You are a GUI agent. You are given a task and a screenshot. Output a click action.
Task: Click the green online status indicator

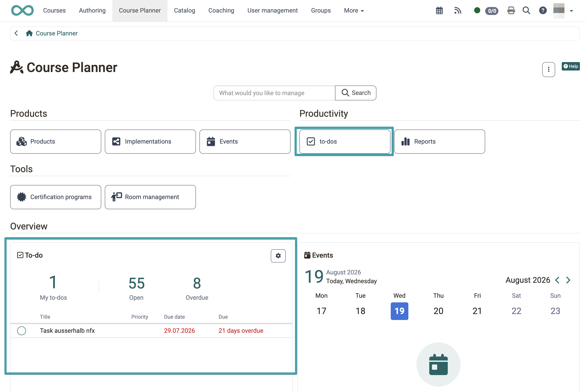point(477,10)
